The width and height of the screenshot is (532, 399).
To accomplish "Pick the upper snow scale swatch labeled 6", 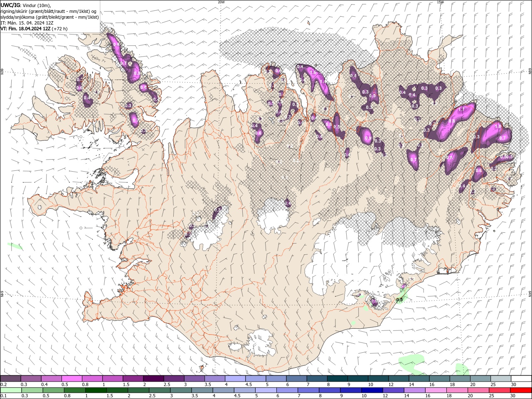I will pos(297,378).
